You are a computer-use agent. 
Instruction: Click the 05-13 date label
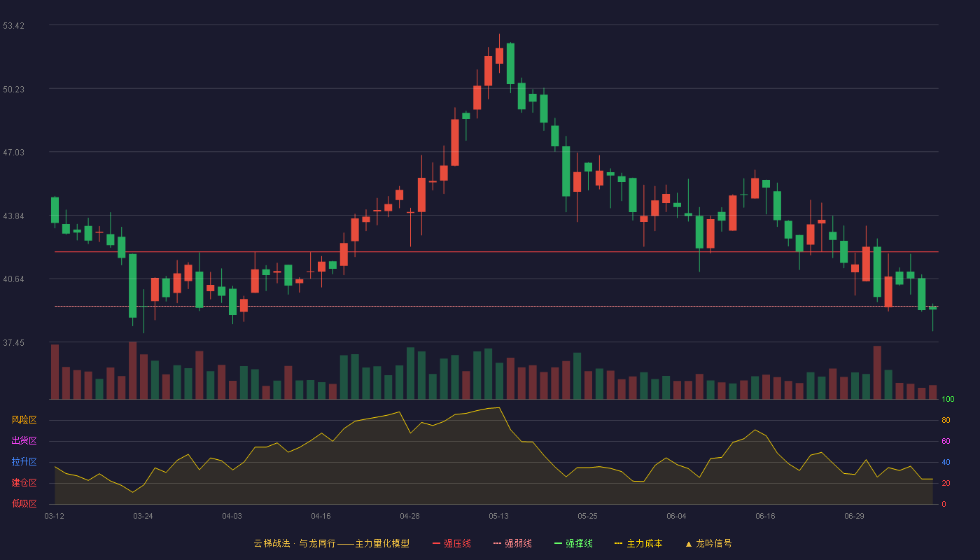click(x=498, y=516)
